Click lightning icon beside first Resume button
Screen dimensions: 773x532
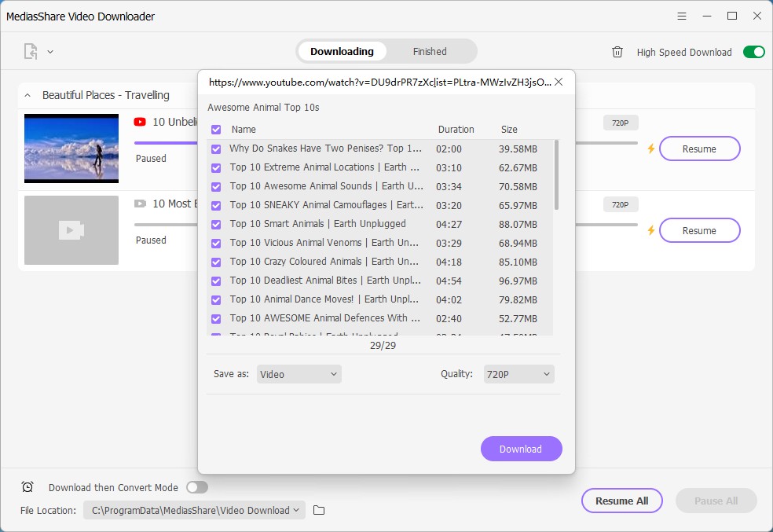[x=650, y=149]
